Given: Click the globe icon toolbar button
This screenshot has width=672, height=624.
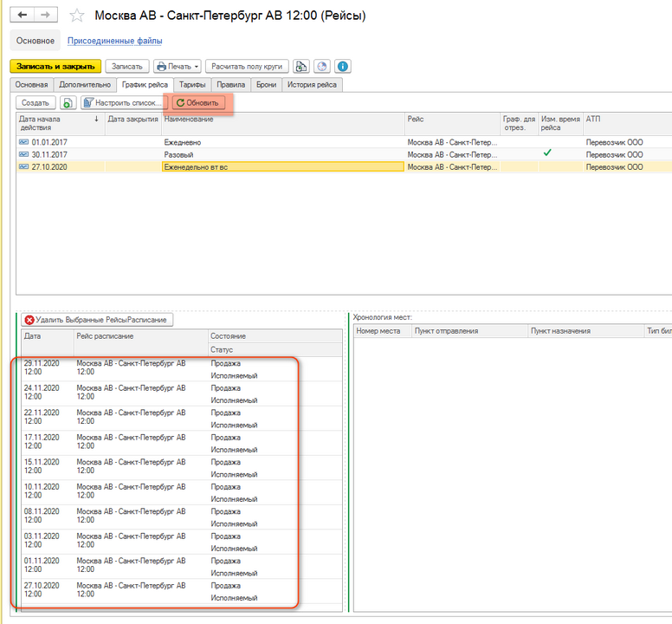Looking at the screenshot, I should coord(321,66).
